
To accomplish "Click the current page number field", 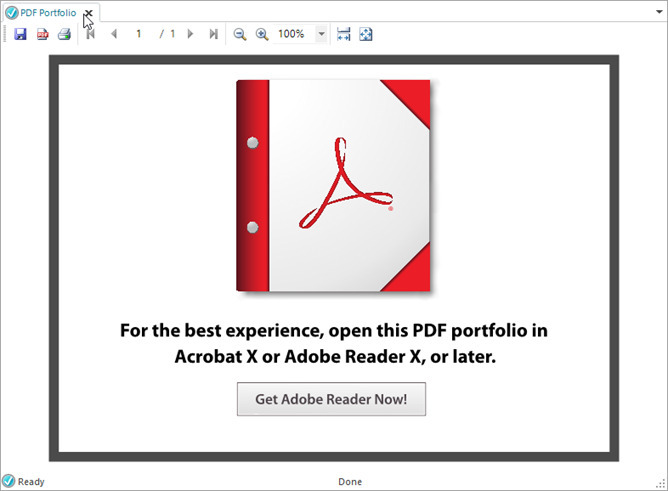I will pyautogui.click(x=139, y=34).
